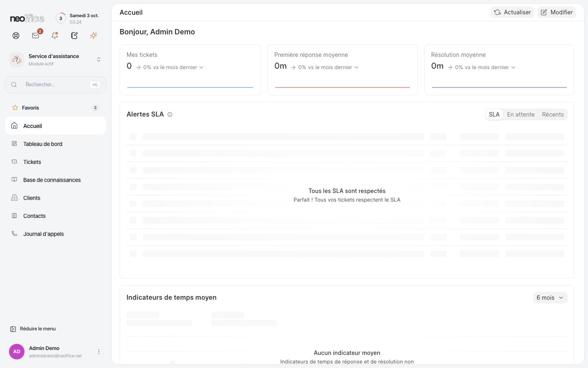Click the Rechercher search field
588x368 pixels.
point(56,85)
